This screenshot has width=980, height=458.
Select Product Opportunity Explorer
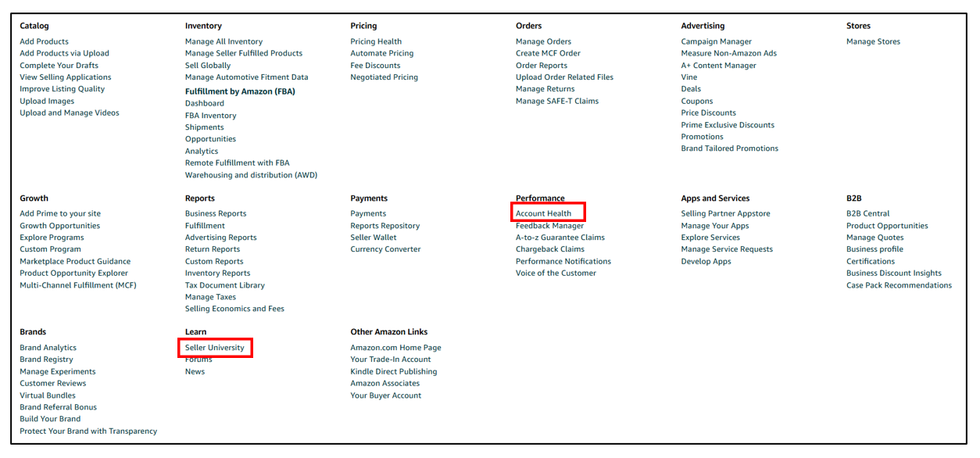click(73, 274)
